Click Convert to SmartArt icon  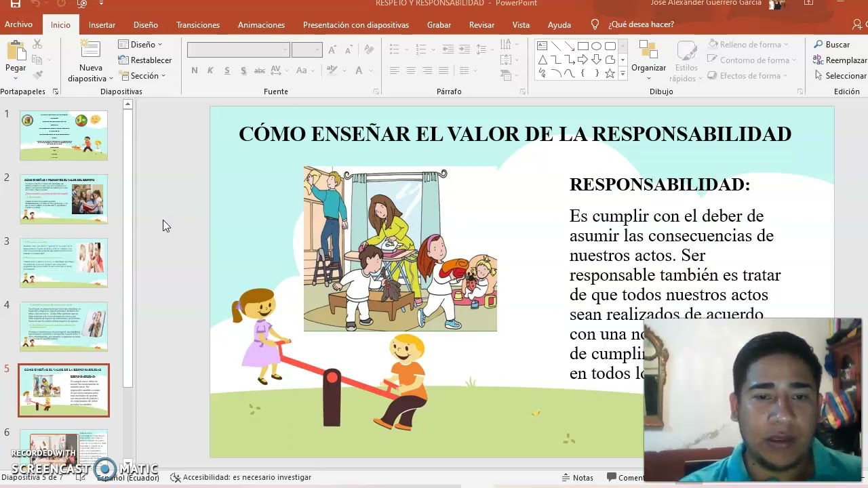(x=507, y=75)
